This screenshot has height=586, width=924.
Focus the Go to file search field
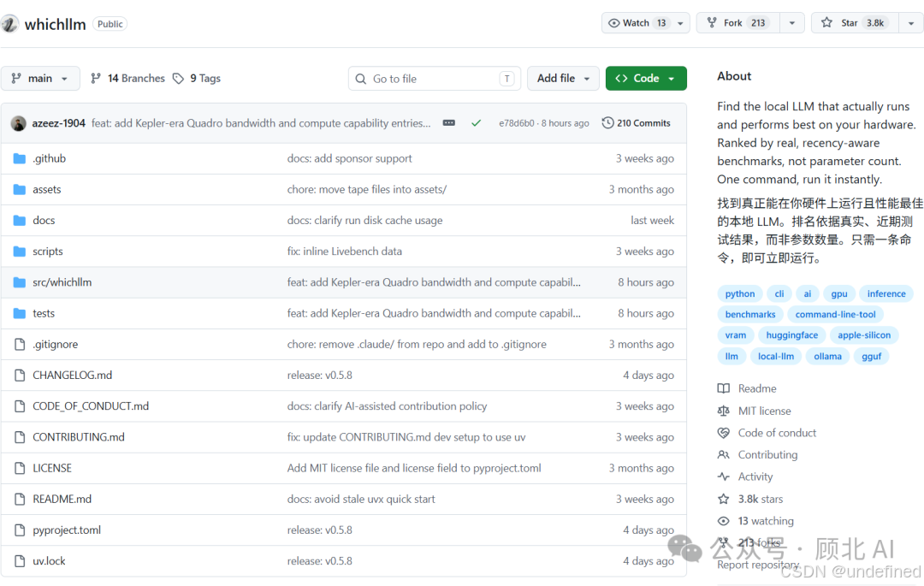click(435, 79)
